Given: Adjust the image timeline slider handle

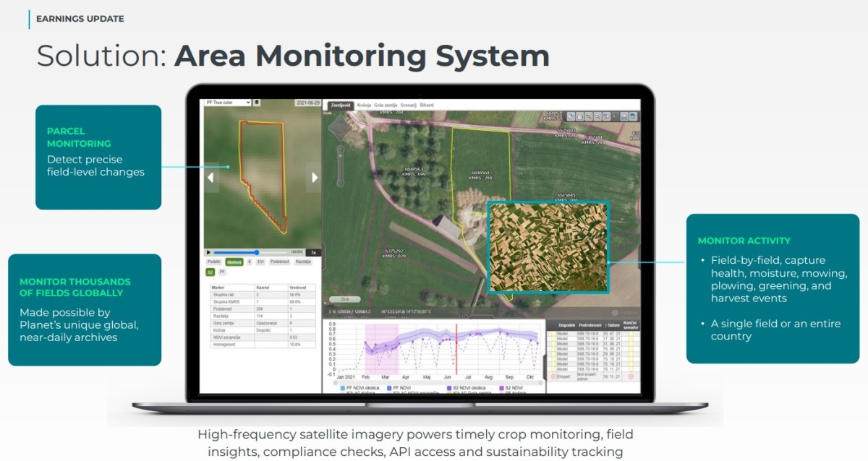Looking at the screenshot, I should click(x=257, y=252).
